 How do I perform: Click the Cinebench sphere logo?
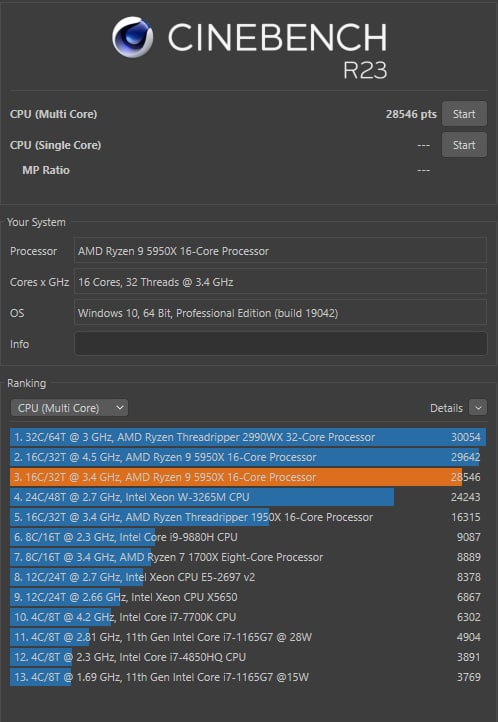coord(133,37)
